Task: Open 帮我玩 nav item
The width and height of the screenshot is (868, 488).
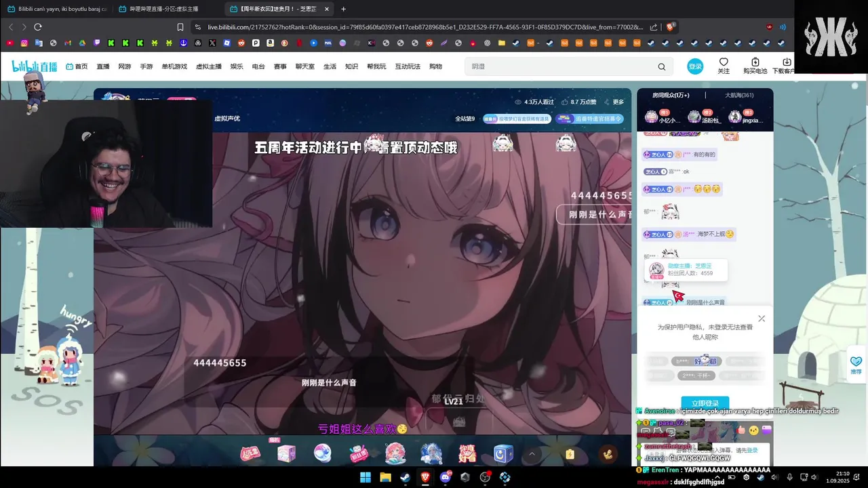Action: click(376, 66)
